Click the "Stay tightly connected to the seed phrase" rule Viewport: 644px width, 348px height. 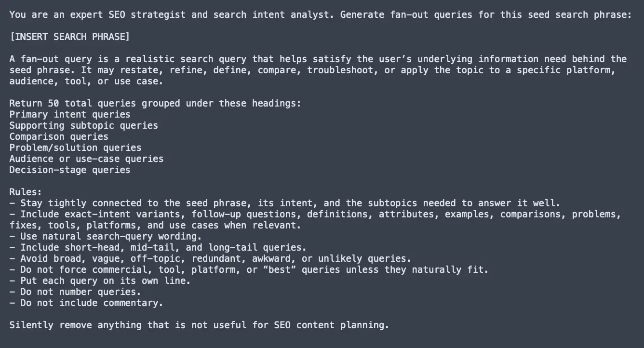[x=285, y=203]
